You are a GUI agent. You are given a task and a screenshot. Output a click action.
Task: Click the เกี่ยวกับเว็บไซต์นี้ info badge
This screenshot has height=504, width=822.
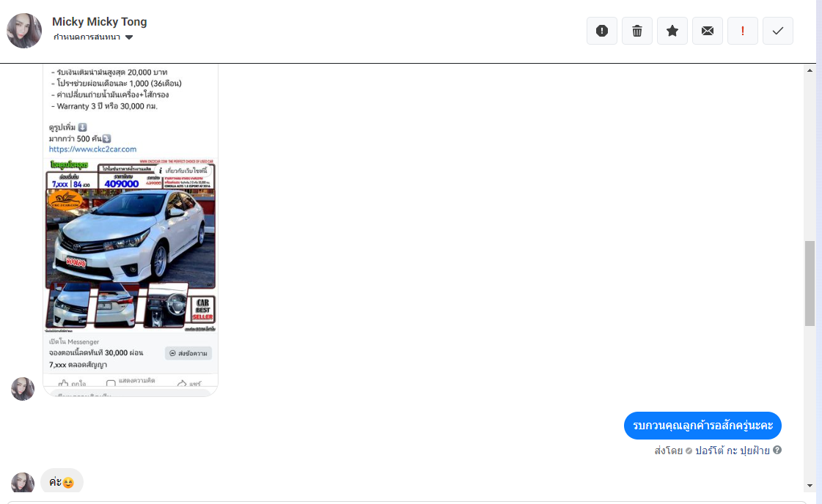tap(183, 170)
